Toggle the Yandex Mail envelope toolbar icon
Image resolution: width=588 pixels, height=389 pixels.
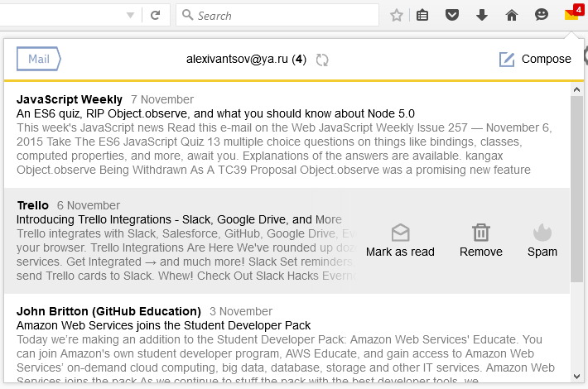[573, 13]
